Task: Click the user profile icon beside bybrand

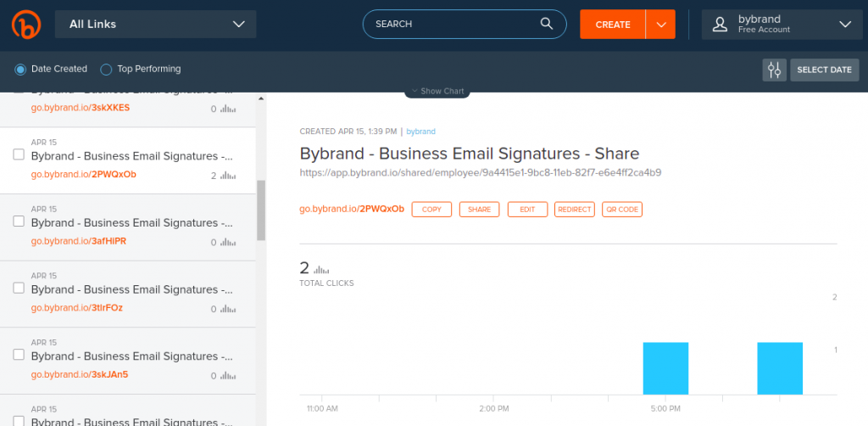Action: [x=720, y=25]
